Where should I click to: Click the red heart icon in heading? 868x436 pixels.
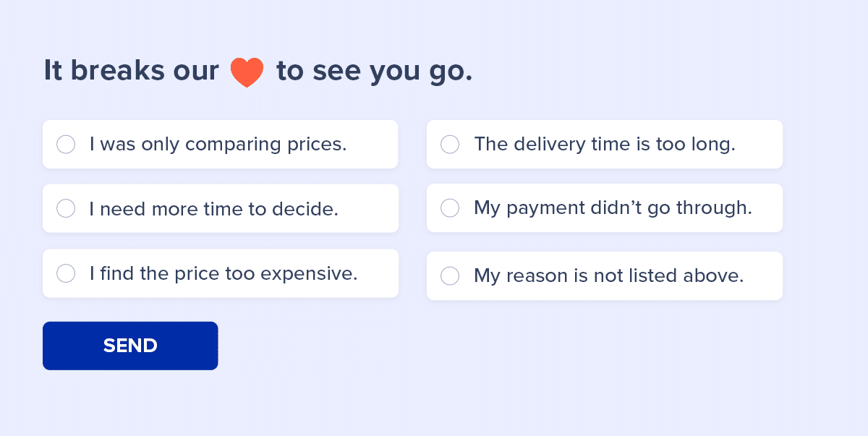[247, 72]
